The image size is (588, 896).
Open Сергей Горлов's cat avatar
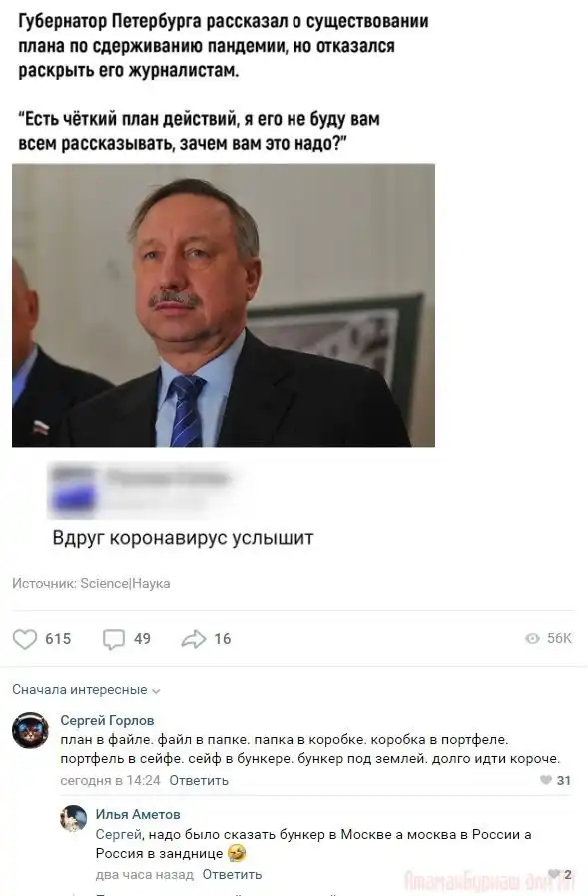coord(30,730)
